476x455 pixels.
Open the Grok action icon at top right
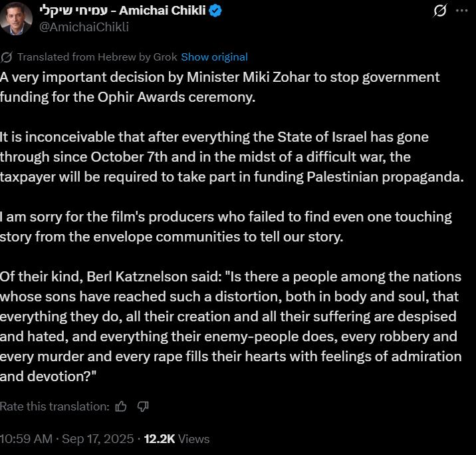pos(439,11)
